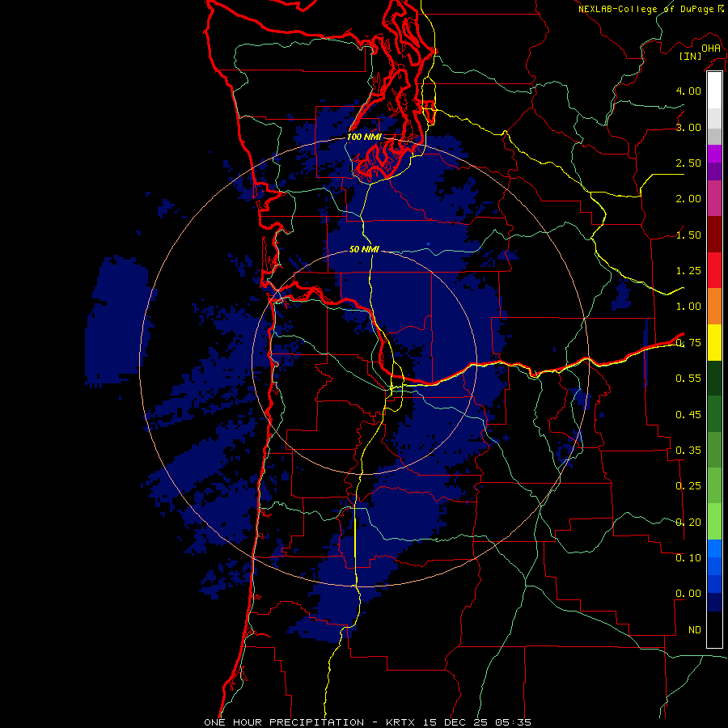This screenshot has width=728, height=728.
Task: Click the white 4.00 inch legend swatch
Action: pyautogui.click(x=714, y=91)
